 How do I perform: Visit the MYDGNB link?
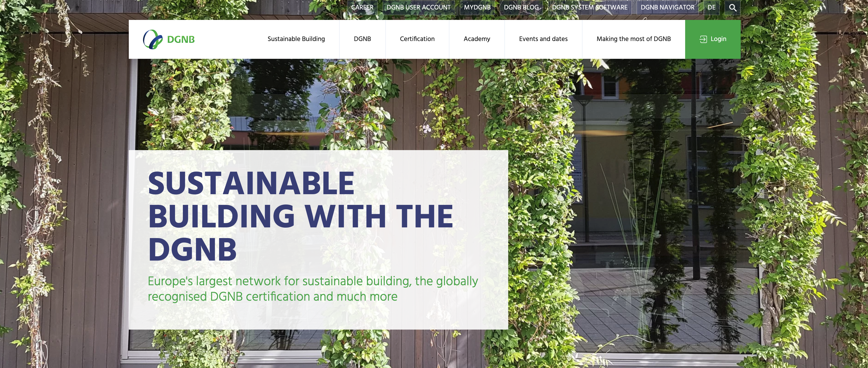[x=477, y=7]
